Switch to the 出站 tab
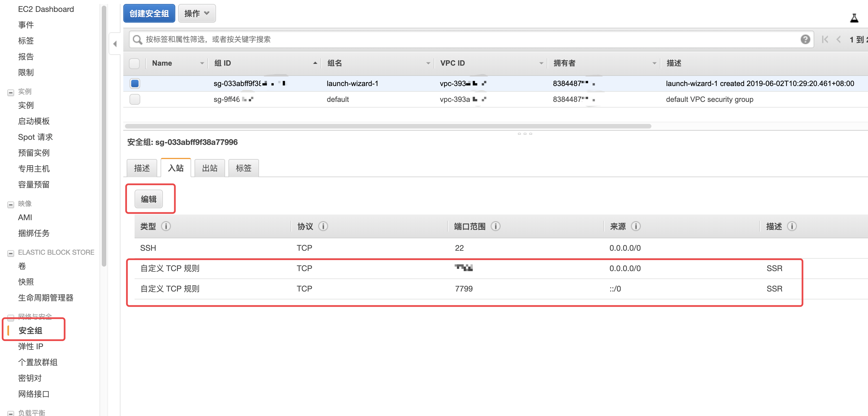This screenshot has width=868, height=416. point(210,168)
